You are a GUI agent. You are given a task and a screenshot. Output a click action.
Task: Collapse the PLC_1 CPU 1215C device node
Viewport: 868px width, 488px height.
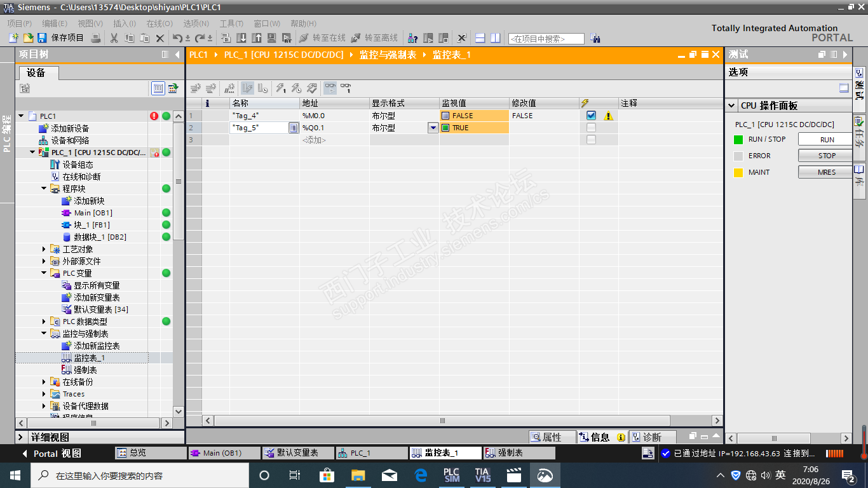pyautogui.click(x=32, y=152)
